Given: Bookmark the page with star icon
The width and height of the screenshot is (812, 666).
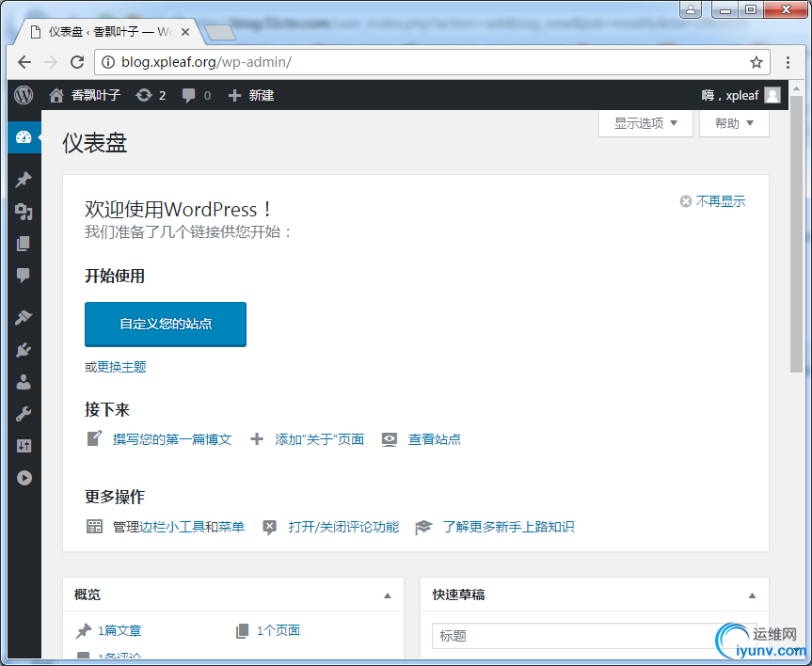Looking at the screenshot, I should 756,63.
